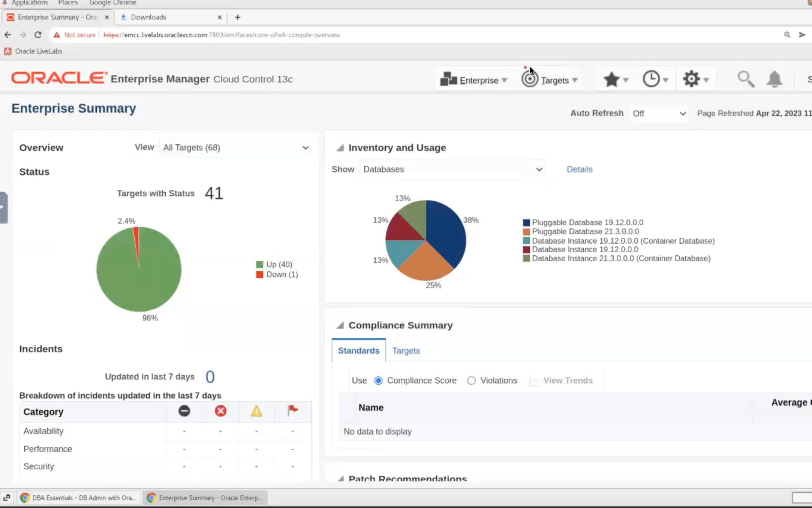
Task: Expand the left side panel handle
Action: pos(3,207)
